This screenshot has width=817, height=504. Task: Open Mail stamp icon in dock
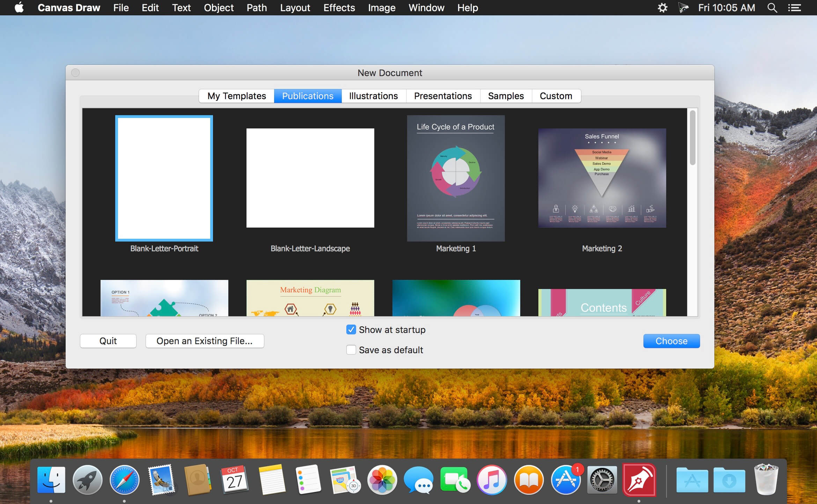click(161, 480)
